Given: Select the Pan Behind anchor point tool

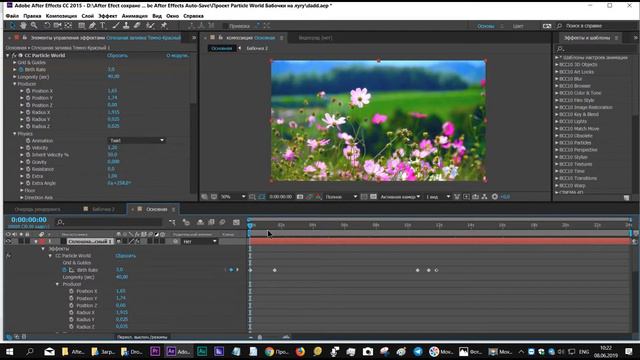Looking at the screenshot, I should 68,25.
